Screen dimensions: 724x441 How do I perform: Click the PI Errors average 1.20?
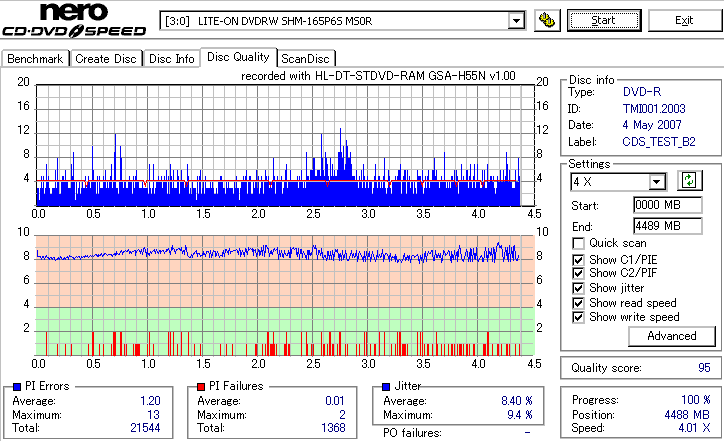150,401
